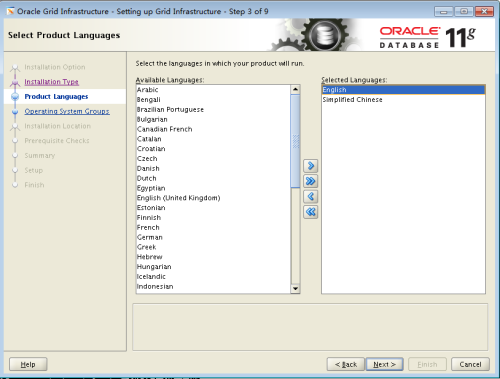This screenshot has height=379, width=500.
Task: Move all languages to Selected list
Action: 310,181
